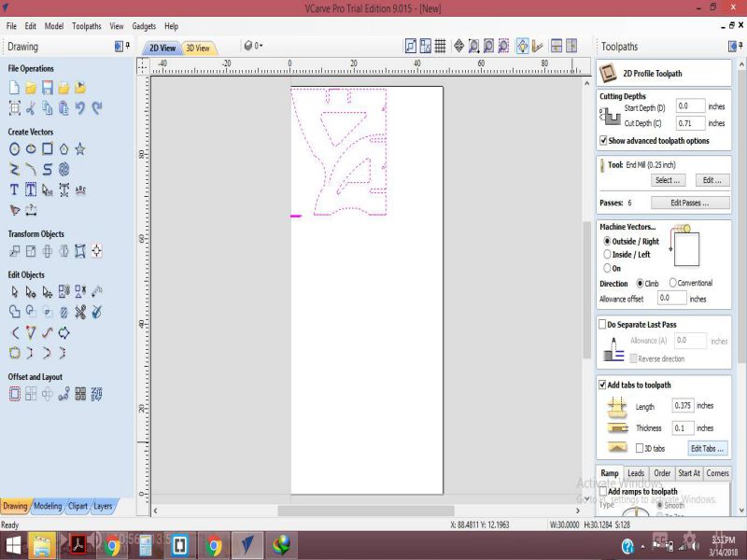Image resolution: width=747 pixels, height=560 pixels.
Task: Select the On radio button
Action: tap(608, 268)
